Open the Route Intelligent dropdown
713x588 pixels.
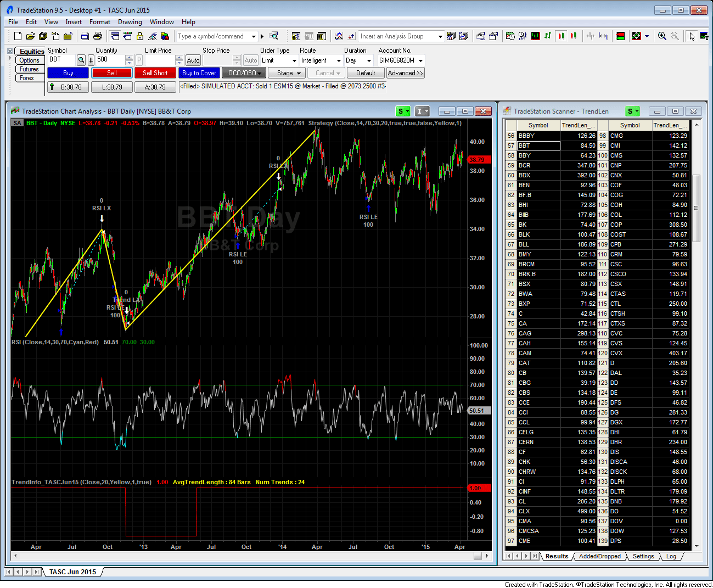point(339,60)
